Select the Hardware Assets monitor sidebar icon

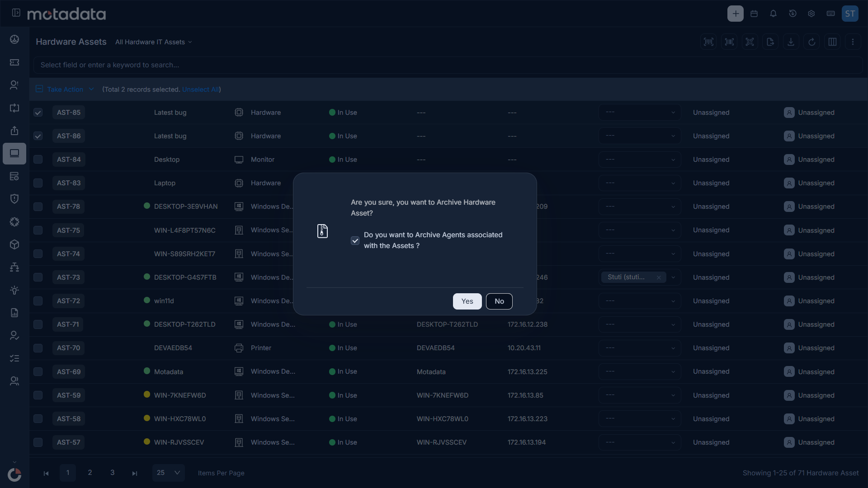pos(14,154)
